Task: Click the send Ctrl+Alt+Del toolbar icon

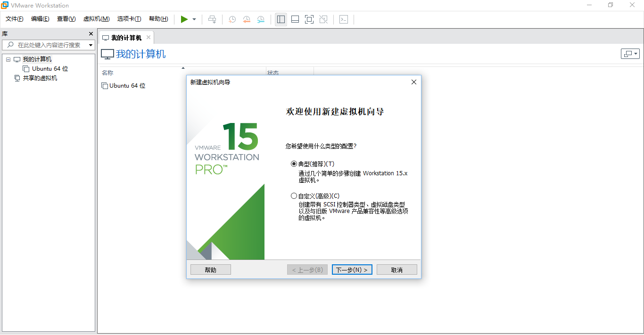Action: point(213,19)
